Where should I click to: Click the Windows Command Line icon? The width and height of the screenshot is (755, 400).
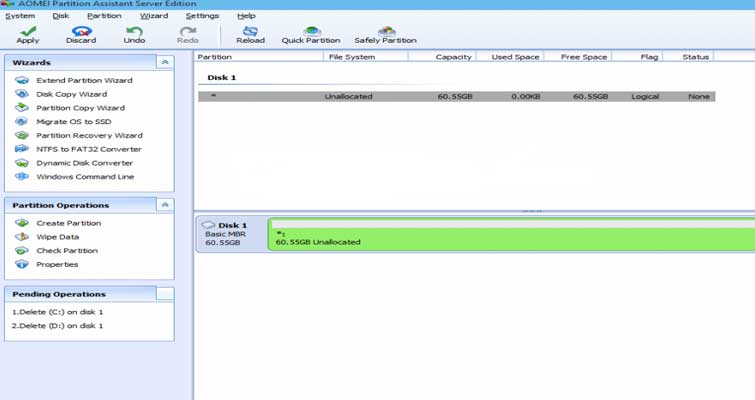click(22, 176)
